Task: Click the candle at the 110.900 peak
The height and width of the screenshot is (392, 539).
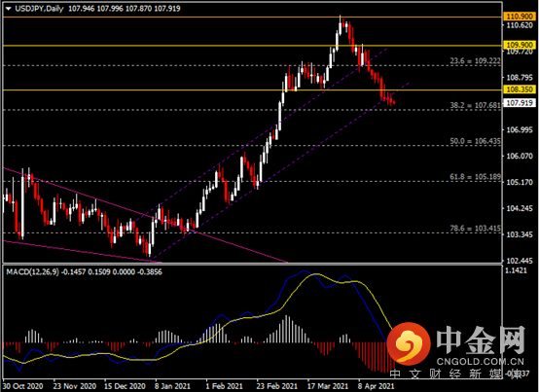Action: [x=340, y=25]
